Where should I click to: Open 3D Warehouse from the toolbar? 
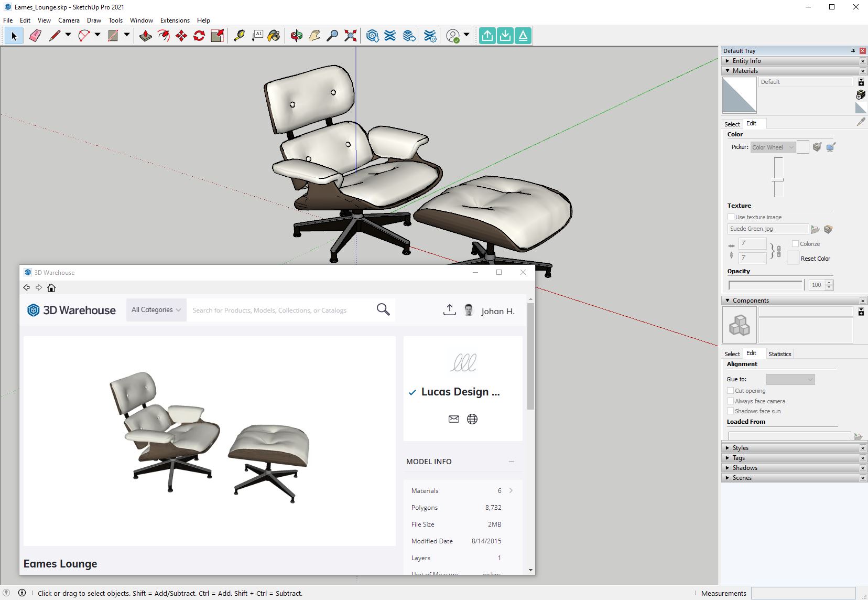point(373,36)
